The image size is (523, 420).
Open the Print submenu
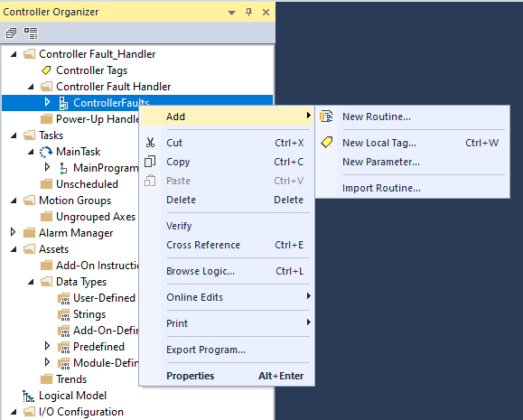click(227, 323)
